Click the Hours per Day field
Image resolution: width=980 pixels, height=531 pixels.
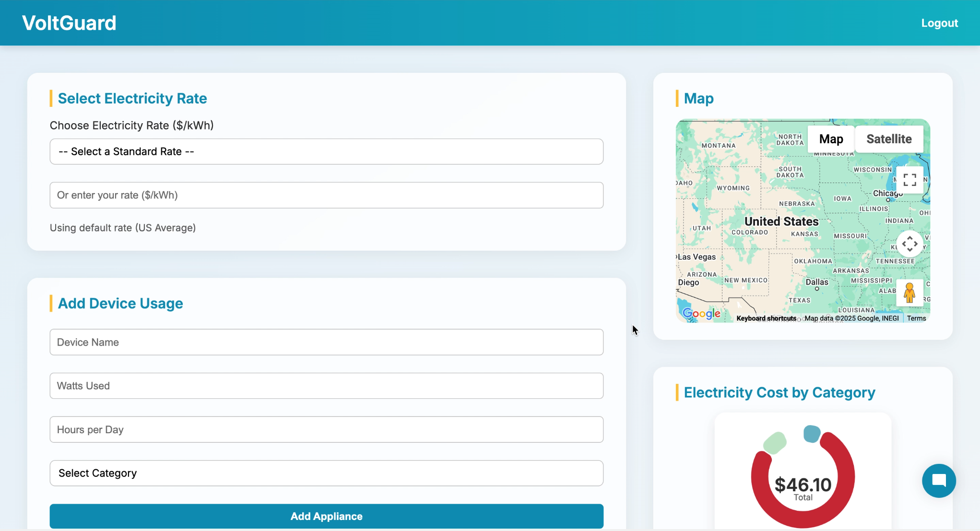click(x=326, y=429)
